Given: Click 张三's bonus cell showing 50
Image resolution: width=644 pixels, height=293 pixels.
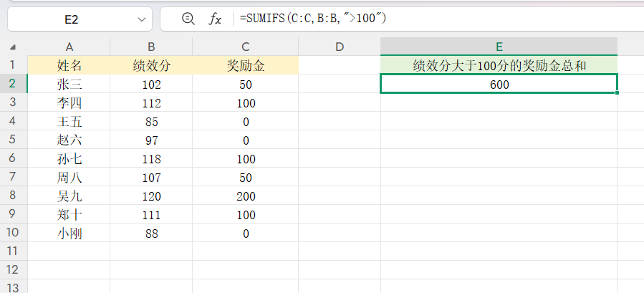Looking at the screenshot, I should (246, 85).
